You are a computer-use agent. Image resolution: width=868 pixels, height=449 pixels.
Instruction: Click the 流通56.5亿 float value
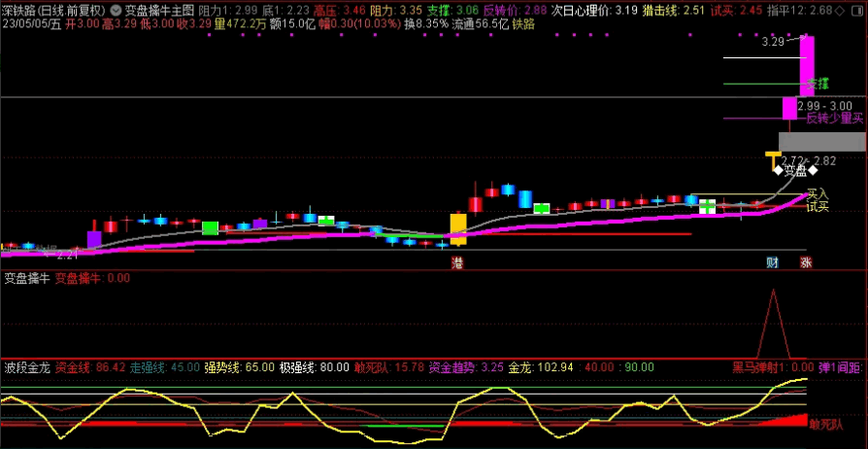point(480,23)
